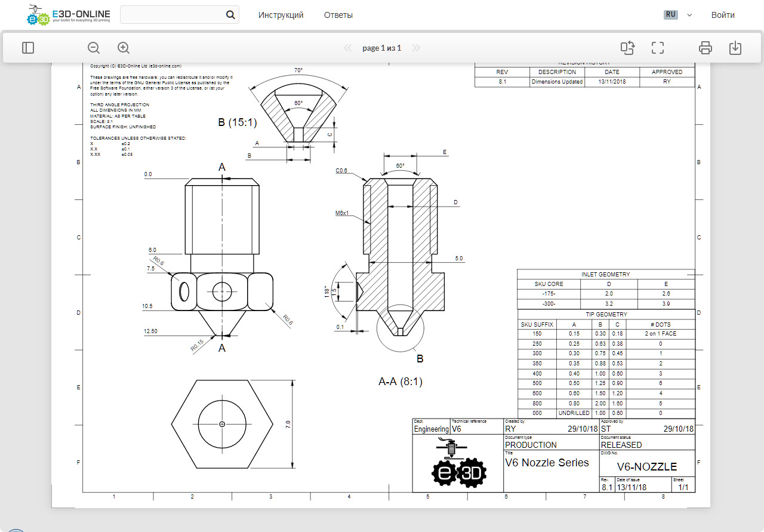Enter fullscreen view mode icon
The width and height of the screenshot is (764, 532).
[x=658, y=48]
